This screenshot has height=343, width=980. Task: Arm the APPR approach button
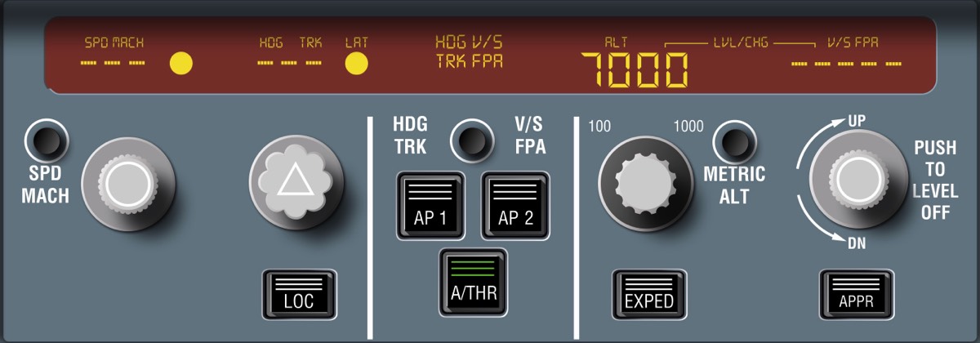click(855, 294)
